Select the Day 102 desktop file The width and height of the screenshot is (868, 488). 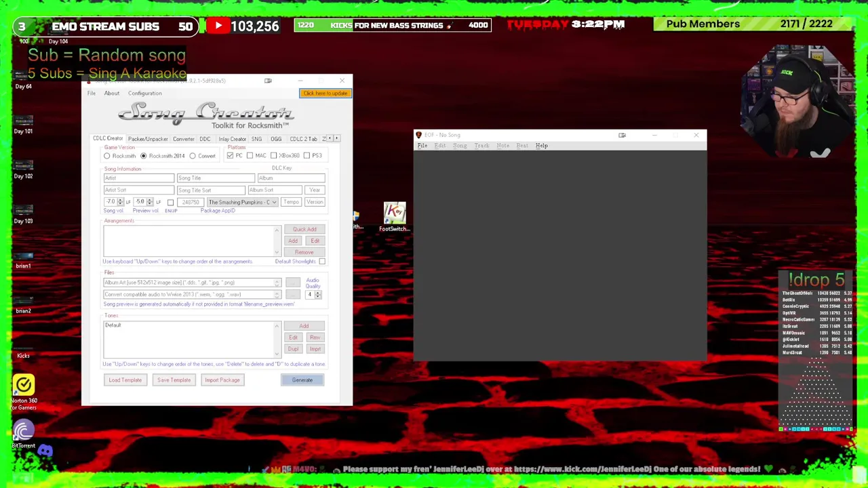[x=23, y=168]
